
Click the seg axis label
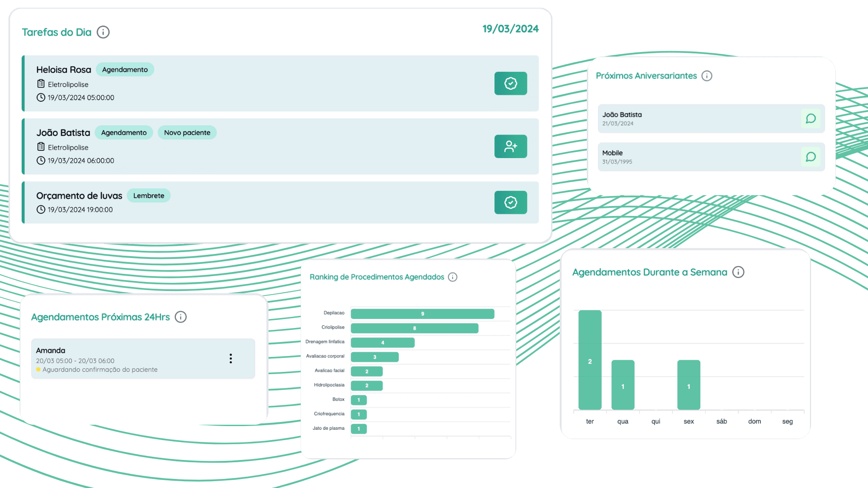pyautogui.click(x=788, y=421)
